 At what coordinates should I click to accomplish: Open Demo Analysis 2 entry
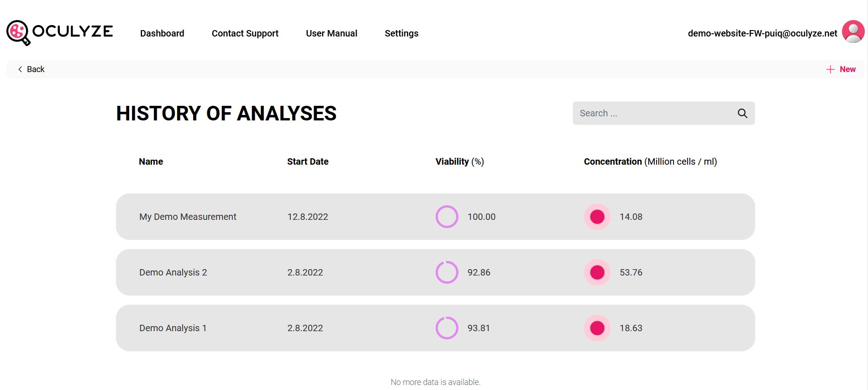click(x=435, y=272)
